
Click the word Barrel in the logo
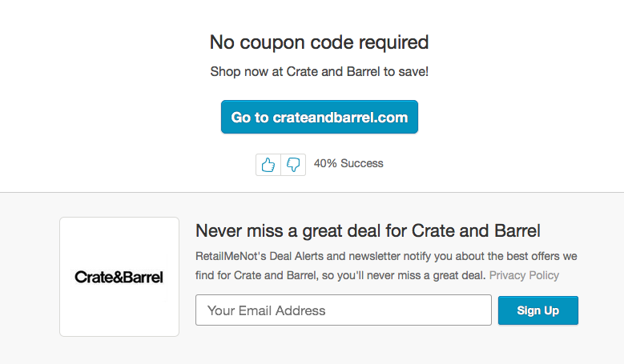[x=142, y=277]
